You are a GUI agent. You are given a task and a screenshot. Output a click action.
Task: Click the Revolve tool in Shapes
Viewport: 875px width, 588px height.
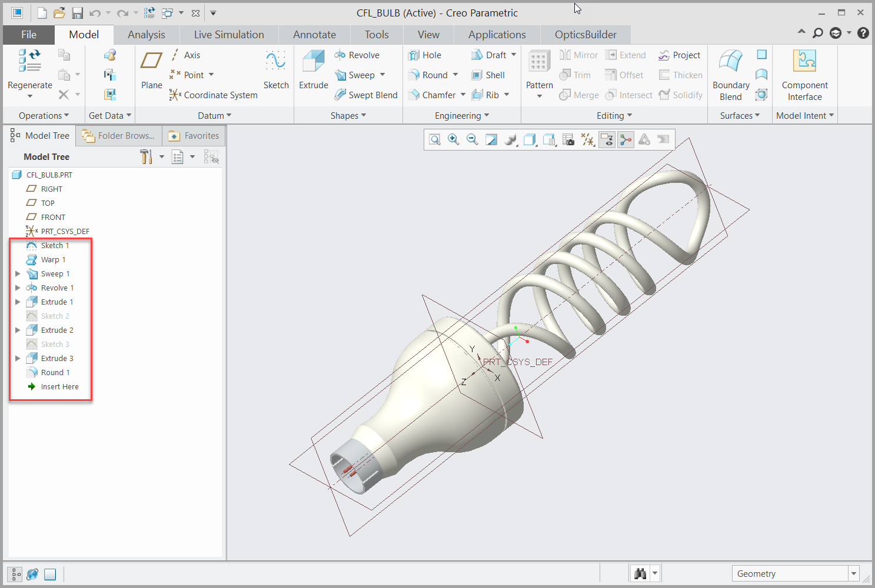click(x=357, y=55)
